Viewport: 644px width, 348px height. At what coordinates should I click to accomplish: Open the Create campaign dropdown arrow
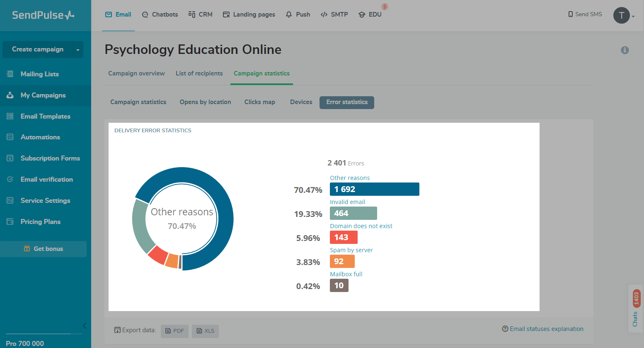[78, 50]
